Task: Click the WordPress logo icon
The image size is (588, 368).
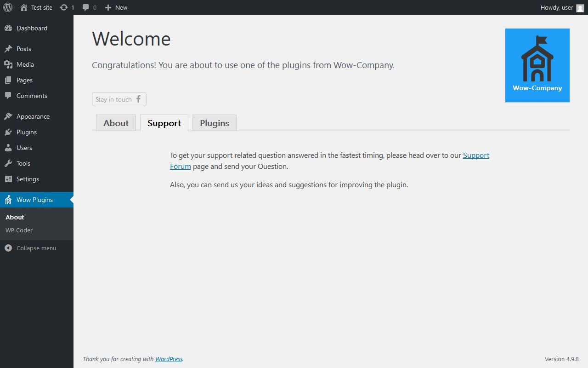Action: [x=8, y=7]
